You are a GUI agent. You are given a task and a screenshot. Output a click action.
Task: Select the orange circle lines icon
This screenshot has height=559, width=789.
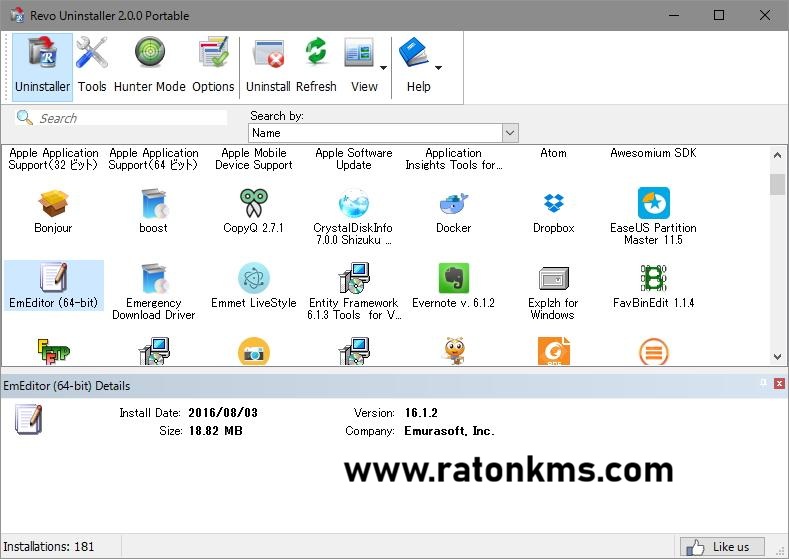(654, 351)
